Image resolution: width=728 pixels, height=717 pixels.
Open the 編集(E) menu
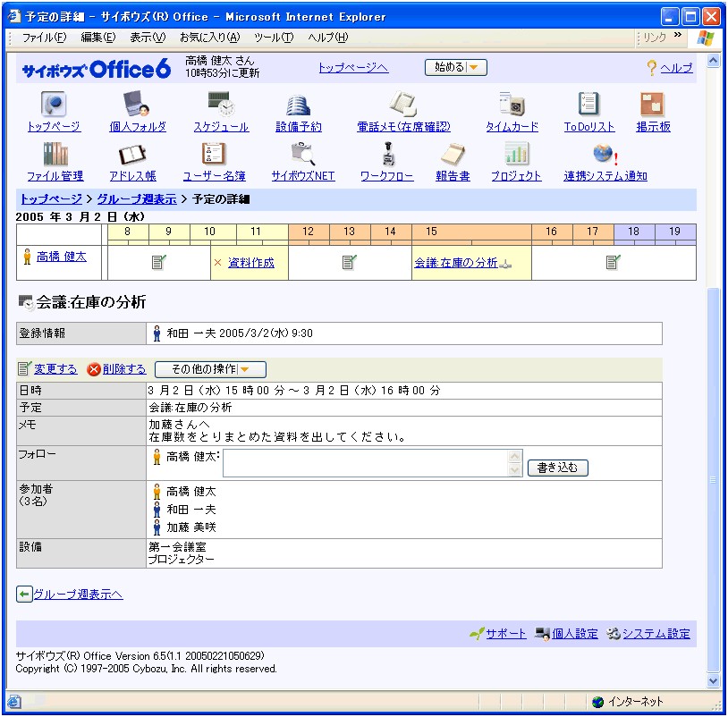coord(98,38)
